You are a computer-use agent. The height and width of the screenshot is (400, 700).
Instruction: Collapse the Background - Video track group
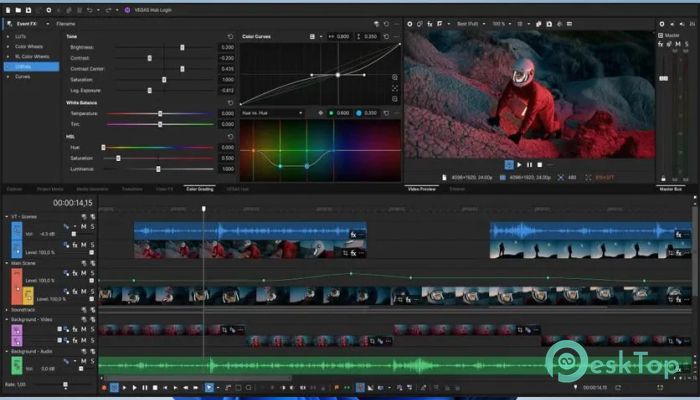click(x=7, y=320)
